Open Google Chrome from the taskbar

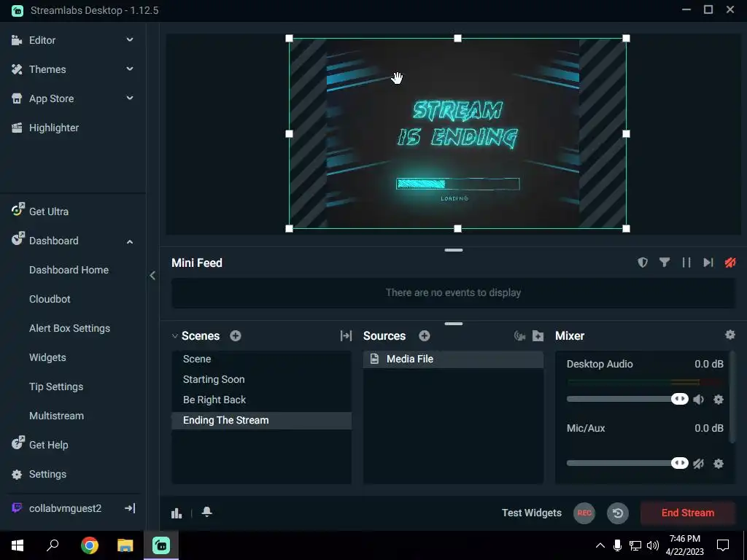tap(90, 545)
